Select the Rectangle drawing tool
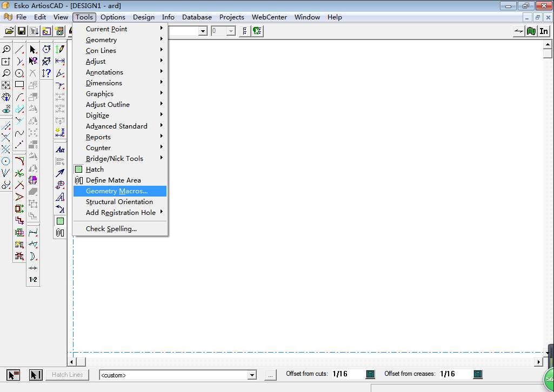 click(19, 85)
